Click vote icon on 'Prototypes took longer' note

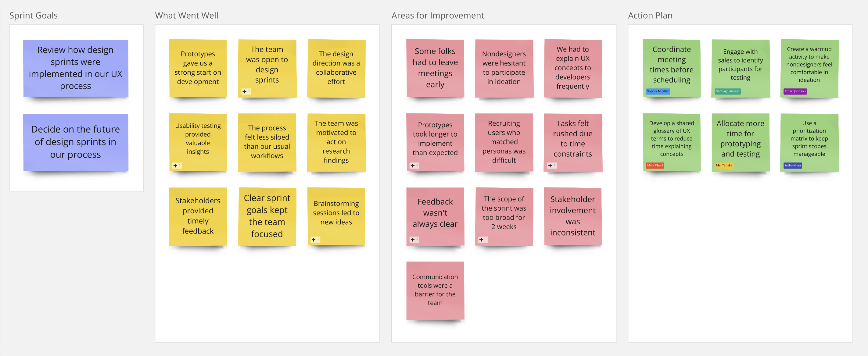pos(414,166)
